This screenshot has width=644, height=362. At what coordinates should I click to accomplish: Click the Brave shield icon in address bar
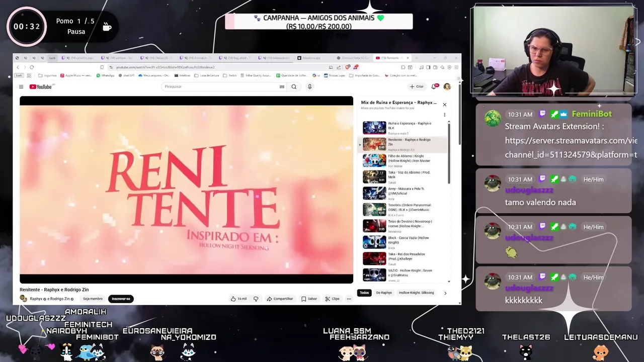point(347,67)
